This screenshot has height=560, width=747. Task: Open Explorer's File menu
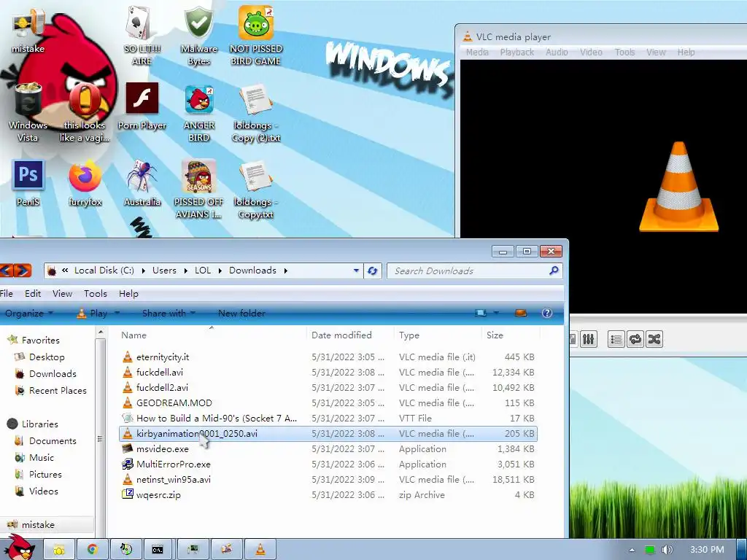(x=6, y=293)
